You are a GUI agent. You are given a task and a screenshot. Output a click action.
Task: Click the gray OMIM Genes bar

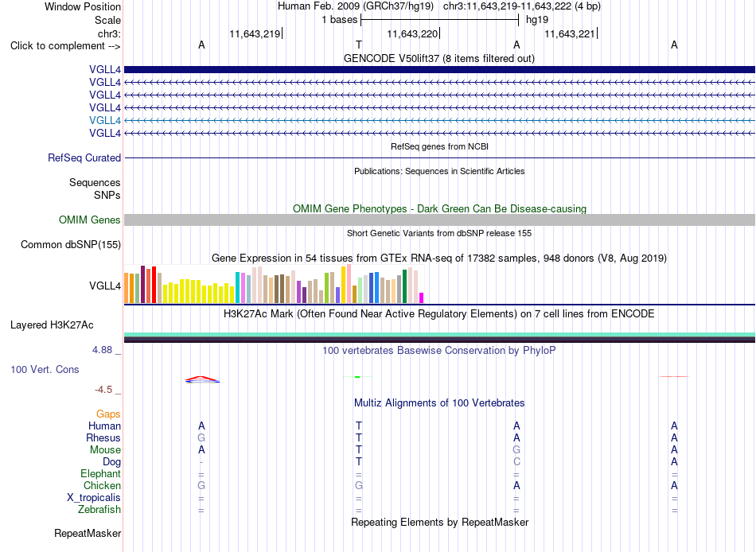[439, 220]
